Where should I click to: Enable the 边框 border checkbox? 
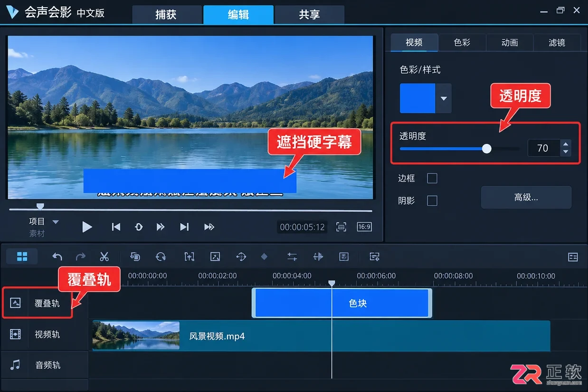(432, 178)
